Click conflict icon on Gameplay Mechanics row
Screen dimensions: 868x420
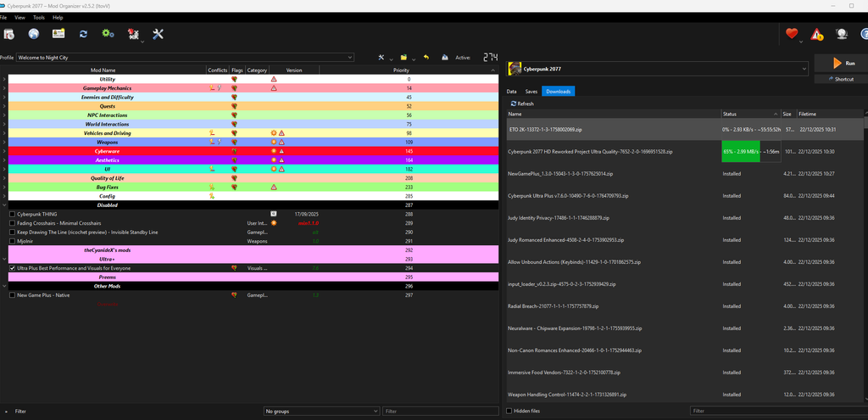click(213, 88)
